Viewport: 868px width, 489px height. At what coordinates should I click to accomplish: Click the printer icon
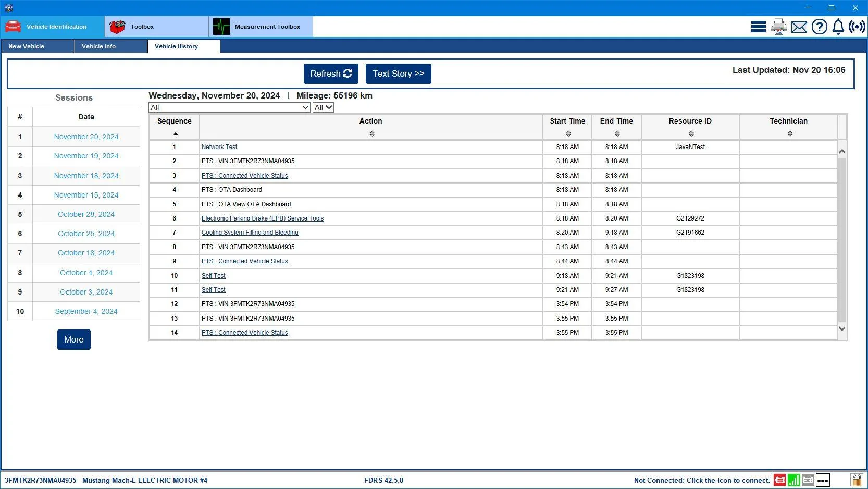(x=779, y=27)
